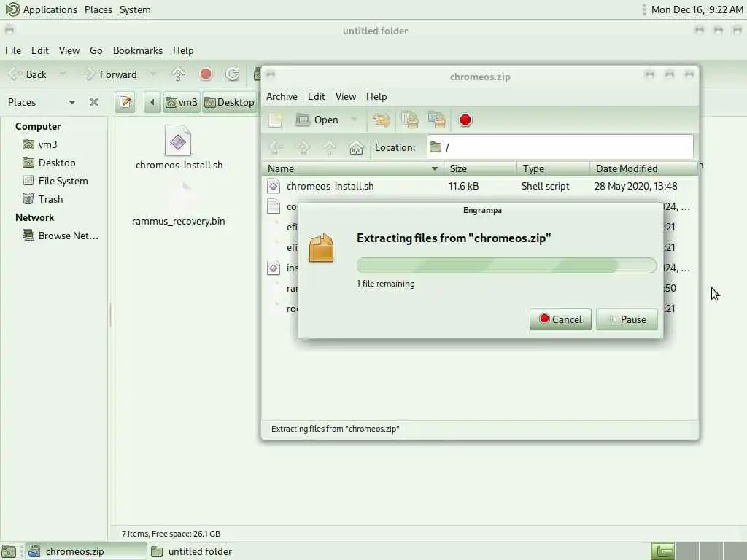
Task: Click 11.6 kB size cell
Action: 463,186
